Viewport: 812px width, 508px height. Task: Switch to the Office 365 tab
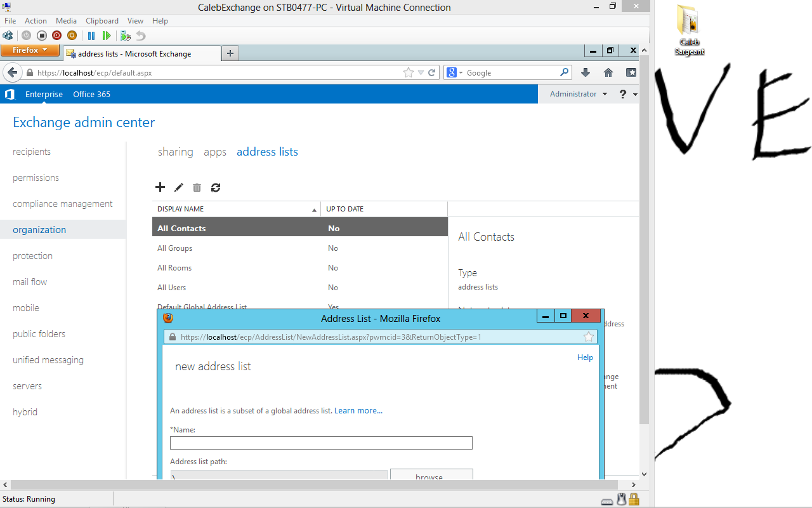[91, 95]
